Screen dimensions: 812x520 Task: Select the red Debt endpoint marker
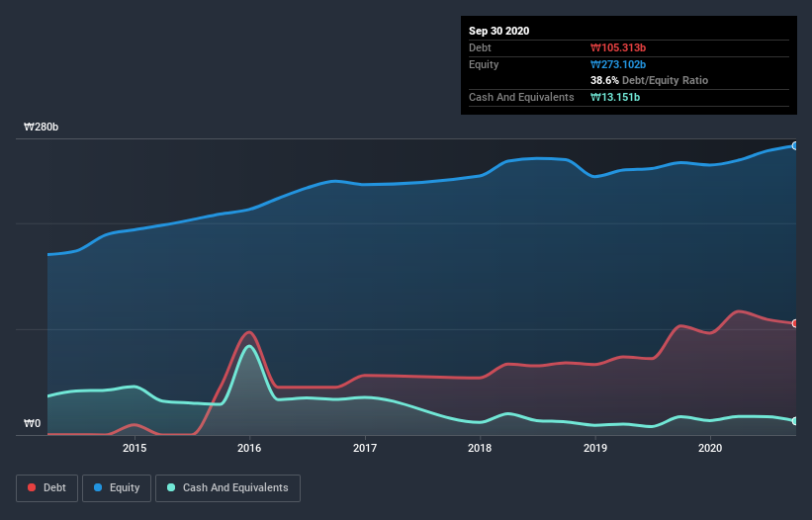point(795,323)
